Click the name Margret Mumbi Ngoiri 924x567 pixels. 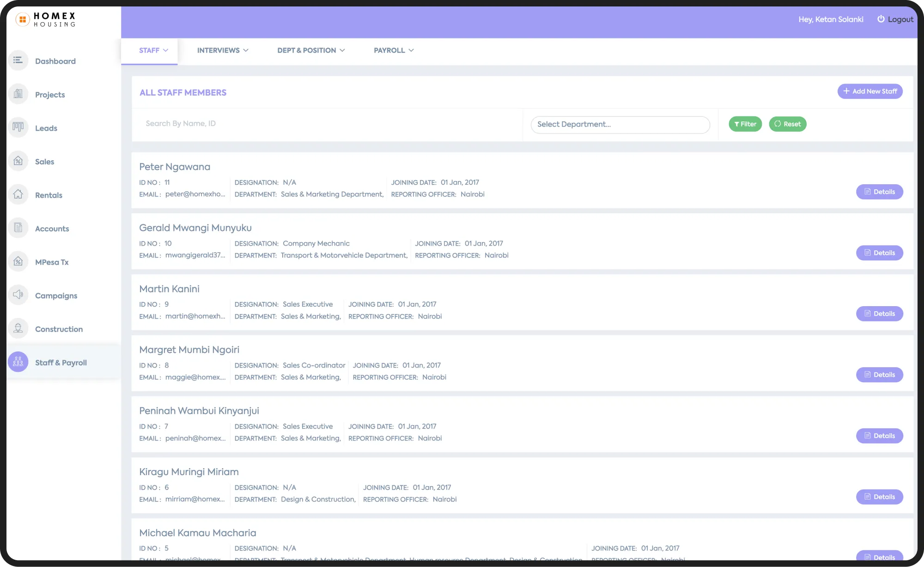click(189, 350)
